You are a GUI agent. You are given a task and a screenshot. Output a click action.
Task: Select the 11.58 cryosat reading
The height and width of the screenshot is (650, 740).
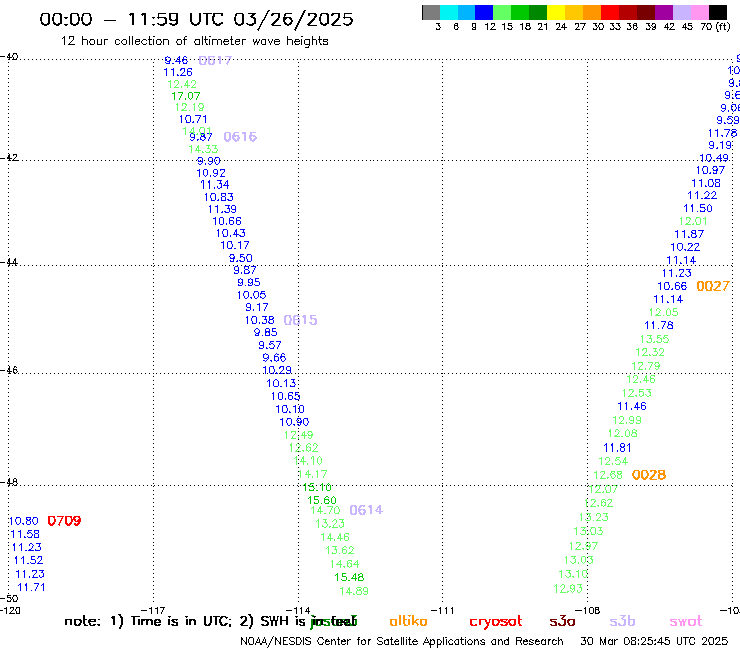pos(25,534)
